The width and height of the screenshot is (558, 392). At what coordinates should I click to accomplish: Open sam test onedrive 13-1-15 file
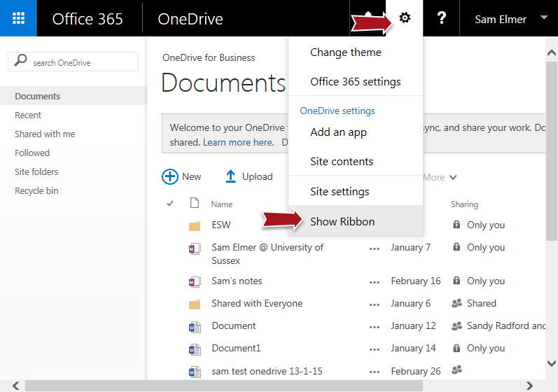[267, 371]
